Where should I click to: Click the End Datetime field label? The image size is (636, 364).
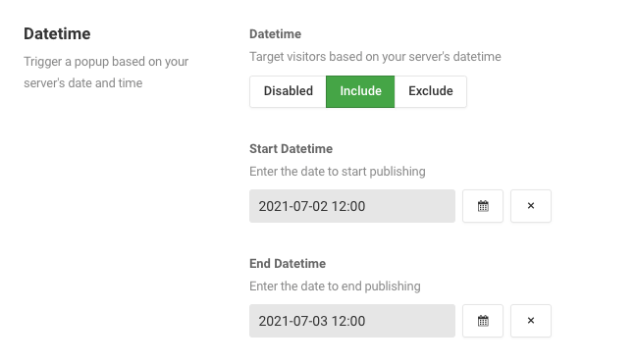tap(288, 264)
